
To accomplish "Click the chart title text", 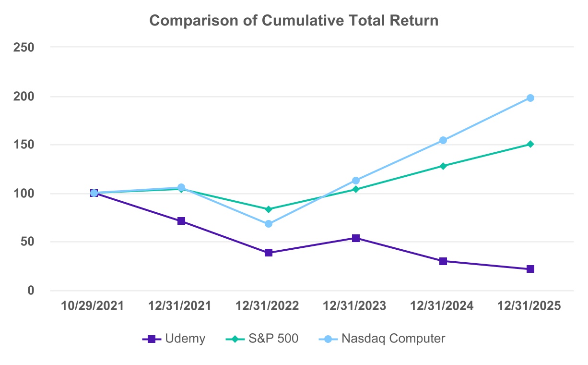I will (x=294, y=21).
